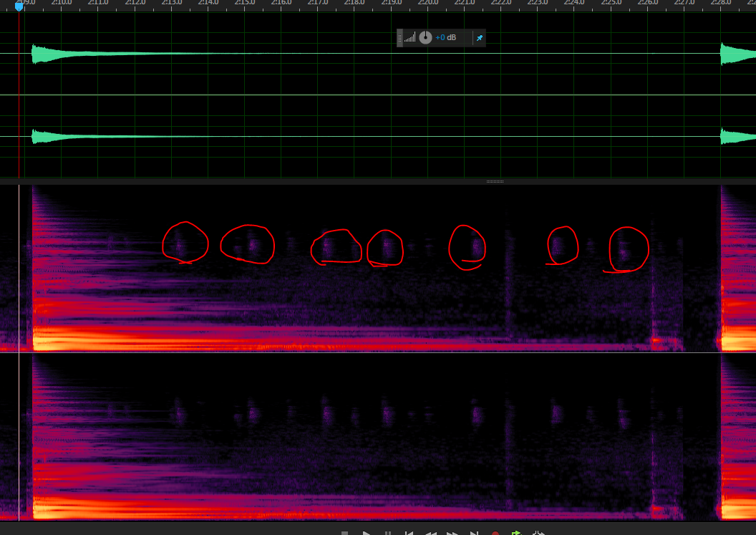
Task: Click the panel divider grip above the spectrogram
Action: [494, 181]
